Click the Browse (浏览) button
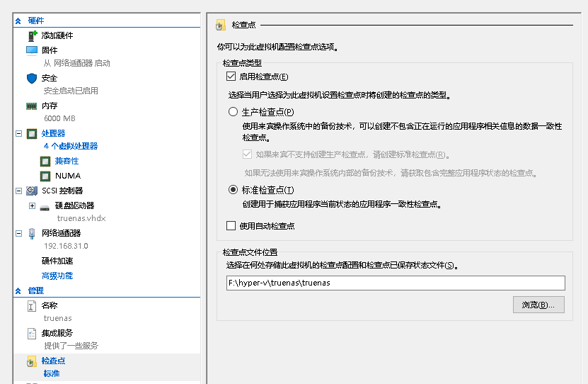Screen dimensions: 588x384 [x=538, y=305]
